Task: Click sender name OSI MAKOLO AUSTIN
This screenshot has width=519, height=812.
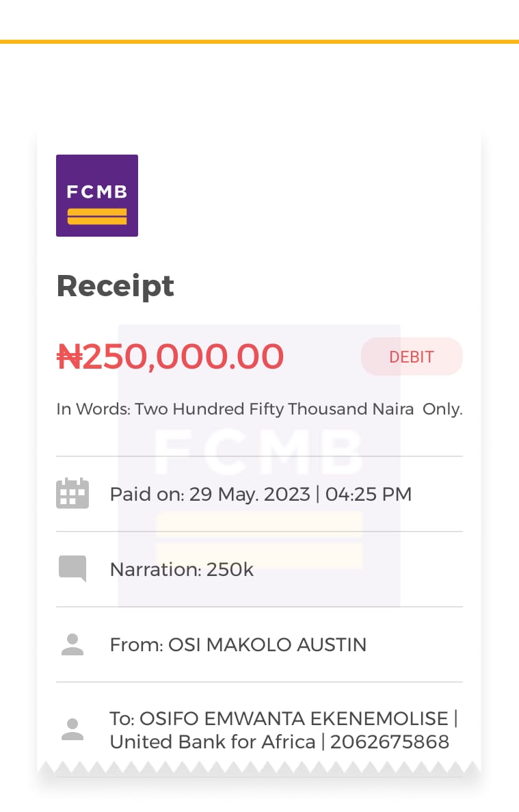Action: pyautogui.click(x=267, y=644)
